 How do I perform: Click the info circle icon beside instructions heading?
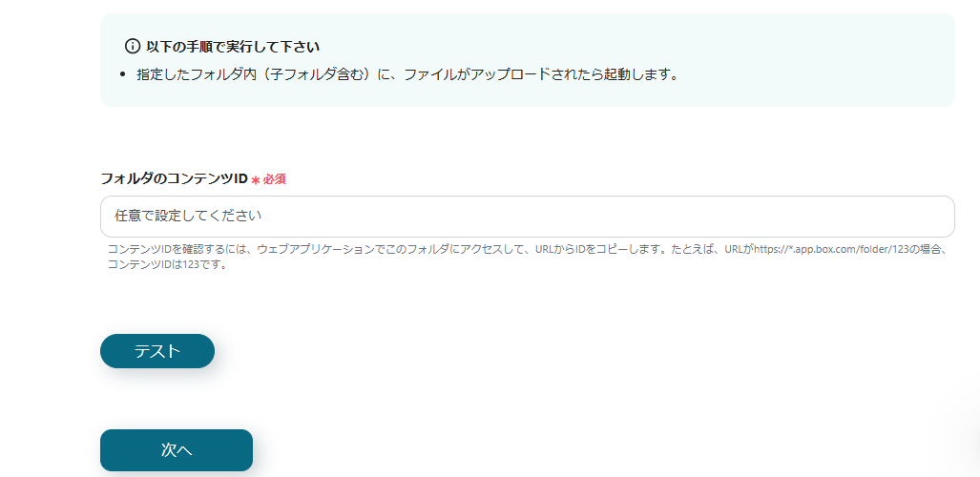[x=133, y=47]
